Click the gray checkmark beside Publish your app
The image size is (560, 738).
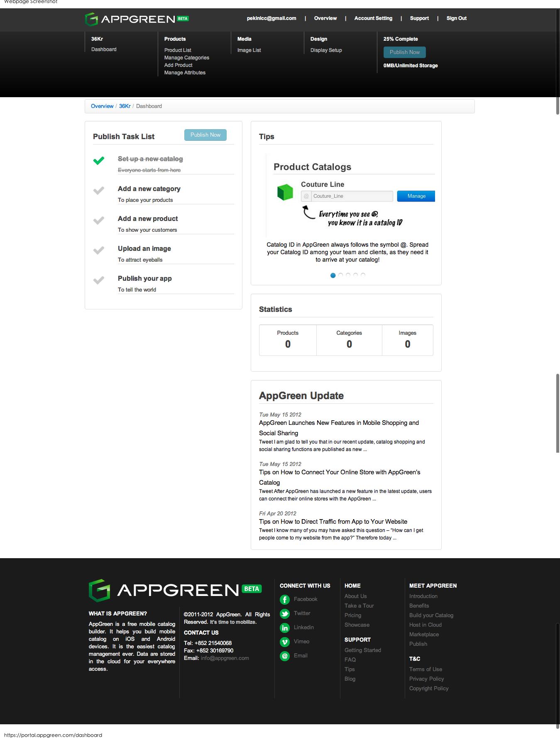pos(99,280)
